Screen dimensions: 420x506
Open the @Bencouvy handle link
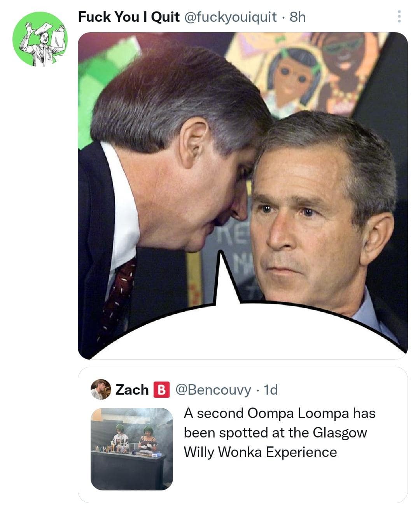click(213, 390)
